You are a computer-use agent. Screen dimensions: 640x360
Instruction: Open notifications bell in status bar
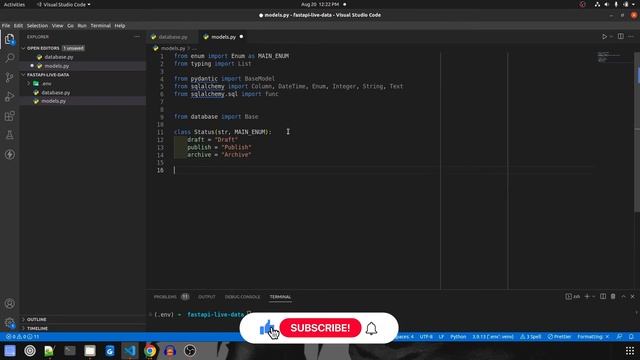[631, 337]
